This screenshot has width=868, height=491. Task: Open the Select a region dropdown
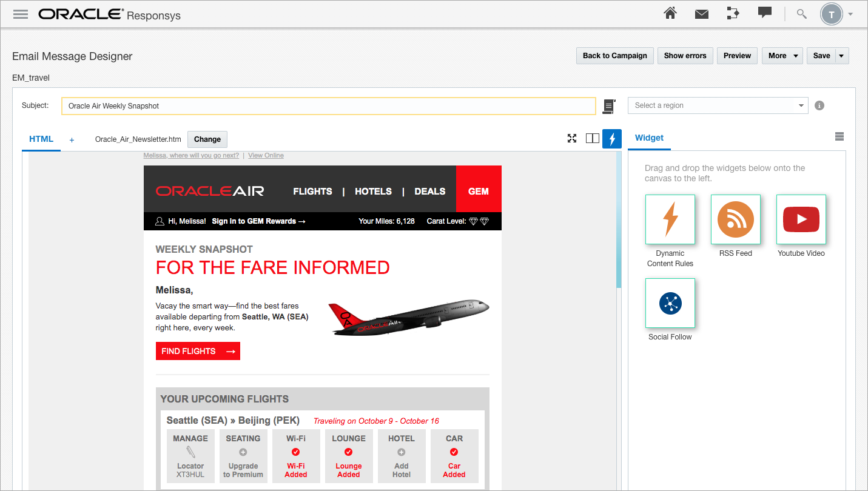[718, 105]
